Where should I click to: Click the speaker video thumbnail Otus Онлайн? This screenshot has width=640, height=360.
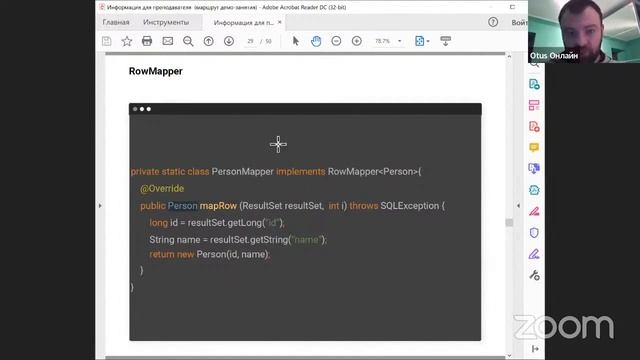(x=584, y=31)
